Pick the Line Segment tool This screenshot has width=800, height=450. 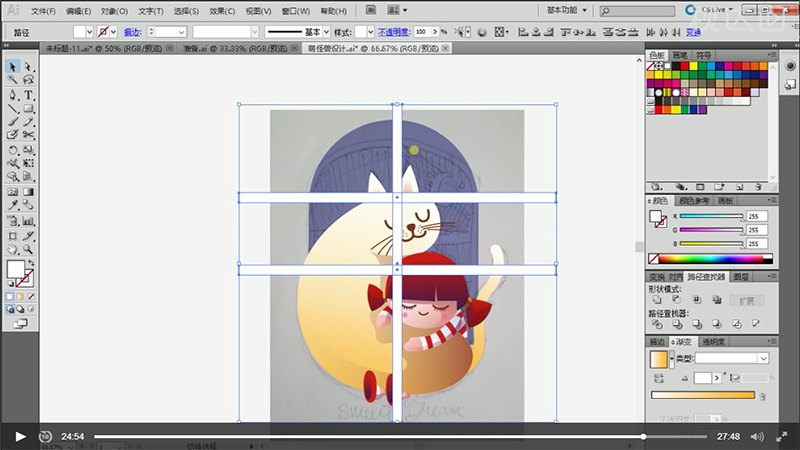tap(13, 109)
